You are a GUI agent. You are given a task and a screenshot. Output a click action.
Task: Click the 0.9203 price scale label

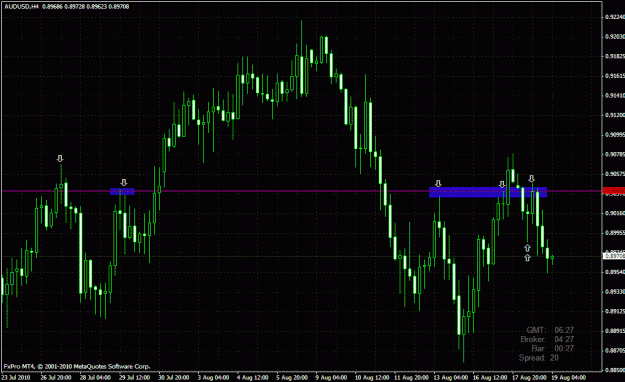coord(614,36)
